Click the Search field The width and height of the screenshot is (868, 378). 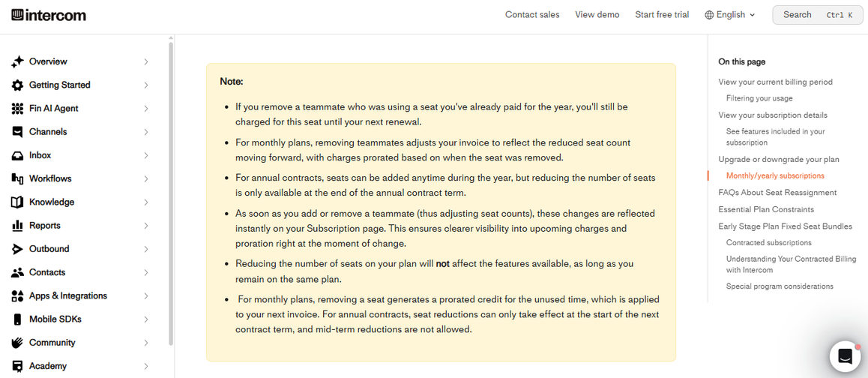coord(817,15)
